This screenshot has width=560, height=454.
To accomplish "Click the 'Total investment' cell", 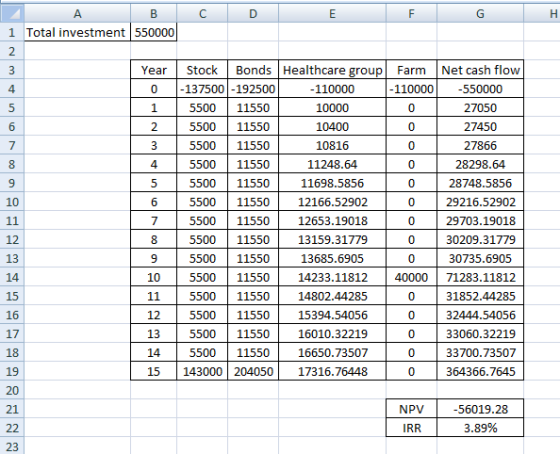I will (x=77, y=32).
